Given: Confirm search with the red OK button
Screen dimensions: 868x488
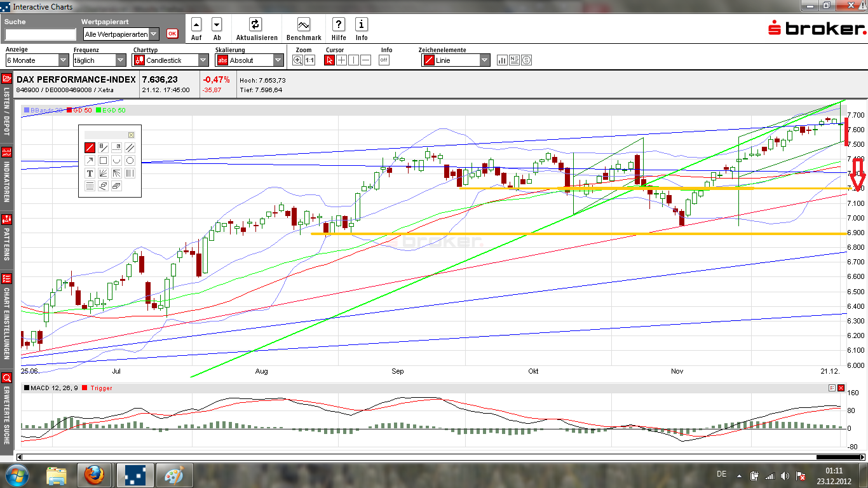Looking at the screenshot, I should (x=172, y=34).
